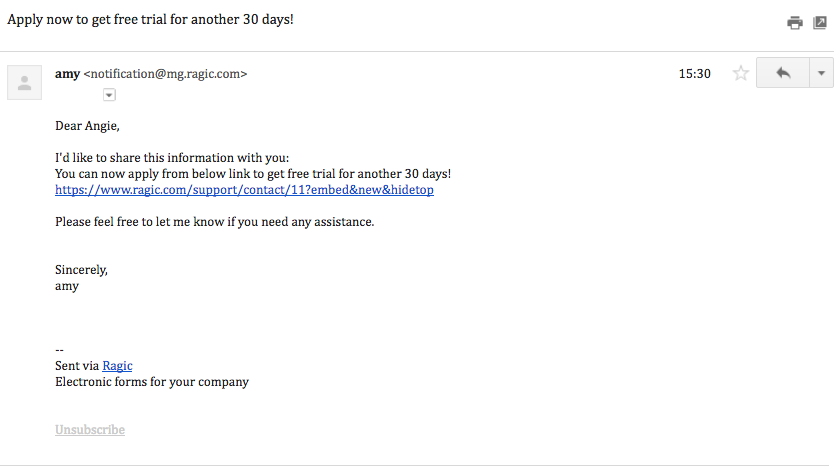838x468 pixels.
Task: Open more options dropdown beside Reply
Action: tap(821, 73)
